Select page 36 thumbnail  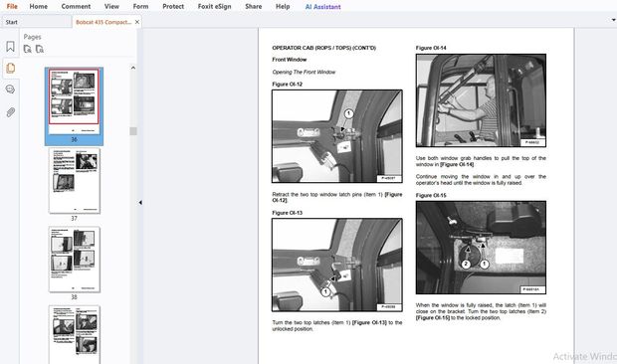(74, 101)
